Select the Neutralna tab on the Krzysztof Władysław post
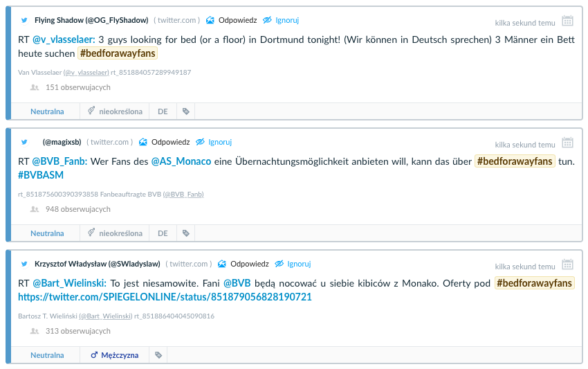This screenshot has width=588, height=369. point(47,355)
